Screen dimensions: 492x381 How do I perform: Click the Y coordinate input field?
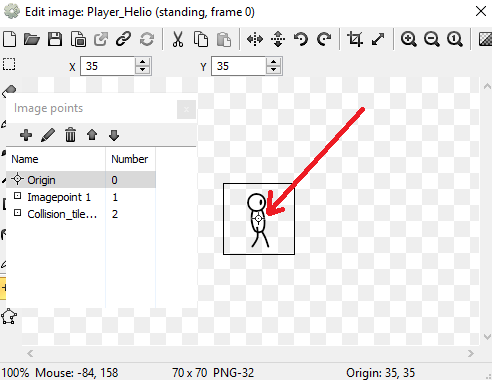tap(239, 66)
